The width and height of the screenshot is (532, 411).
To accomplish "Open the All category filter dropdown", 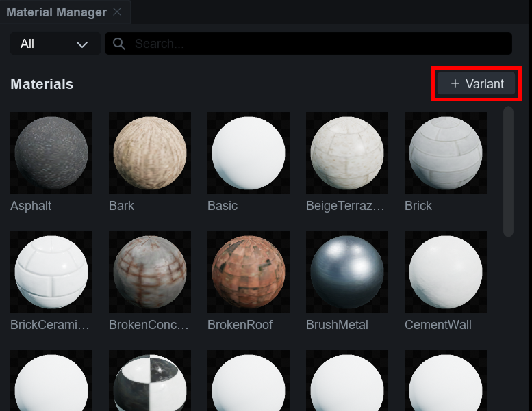I will (x=55, y=44).
